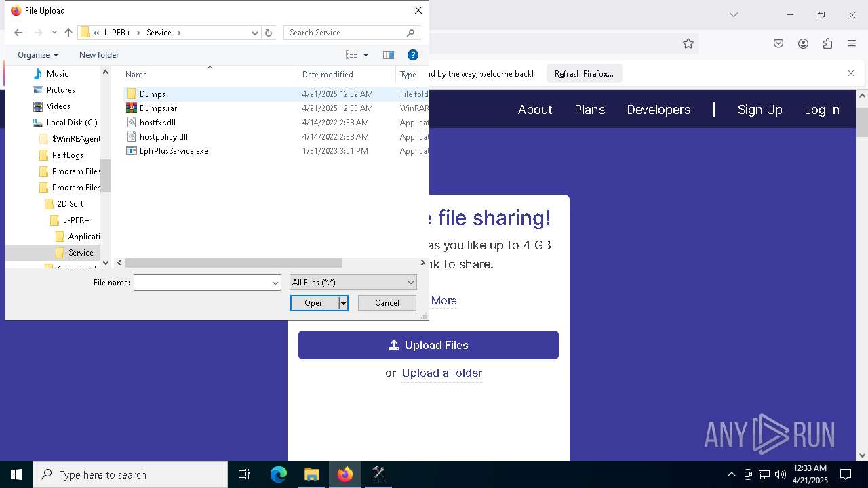
Task: Go up one folder level
Action: tap(68, 33)
